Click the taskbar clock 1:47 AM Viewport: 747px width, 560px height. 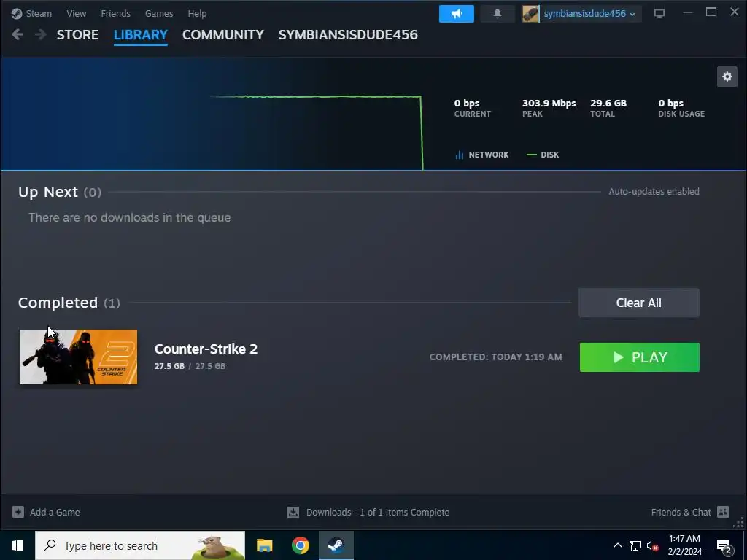(x=684, y=539)
